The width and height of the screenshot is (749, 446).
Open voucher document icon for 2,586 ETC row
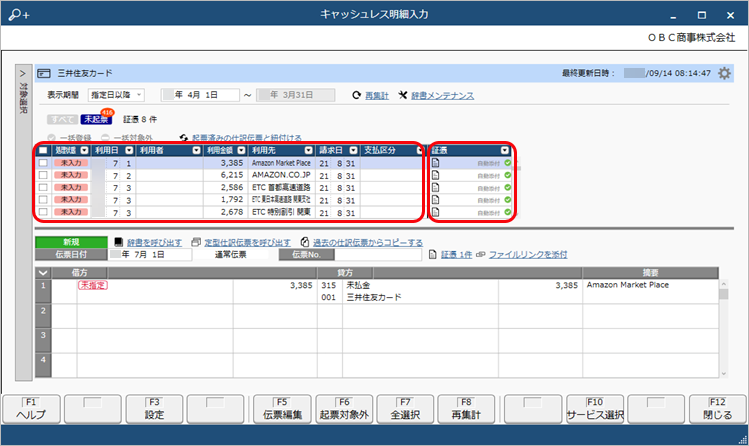(435, 188)
